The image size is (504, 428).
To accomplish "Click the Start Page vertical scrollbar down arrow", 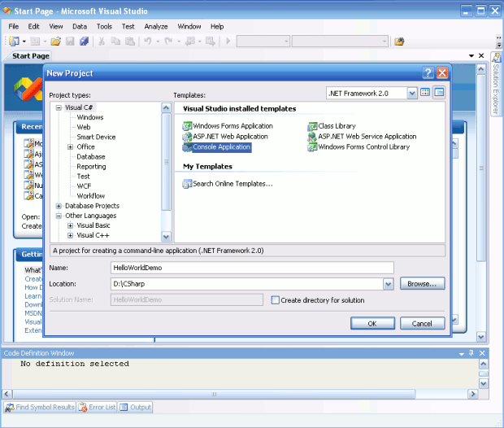I will coord(481,337).
